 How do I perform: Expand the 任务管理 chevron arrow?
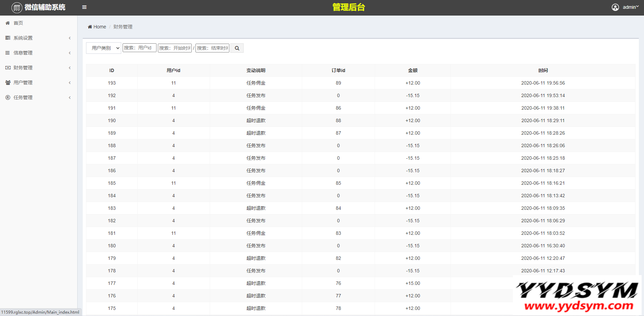click(x=70, y=97)
